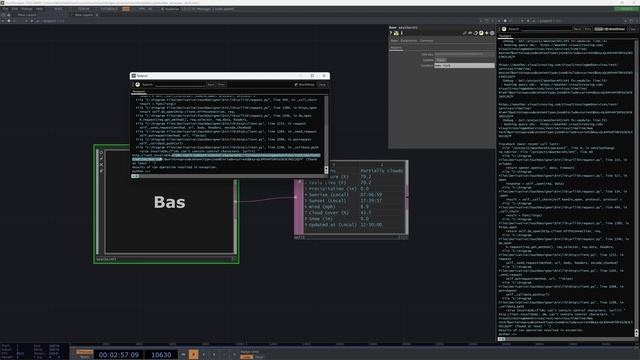Select the Textport tab in floating window
This screenshot has width=640, height=360.
(x=139, y=91)
